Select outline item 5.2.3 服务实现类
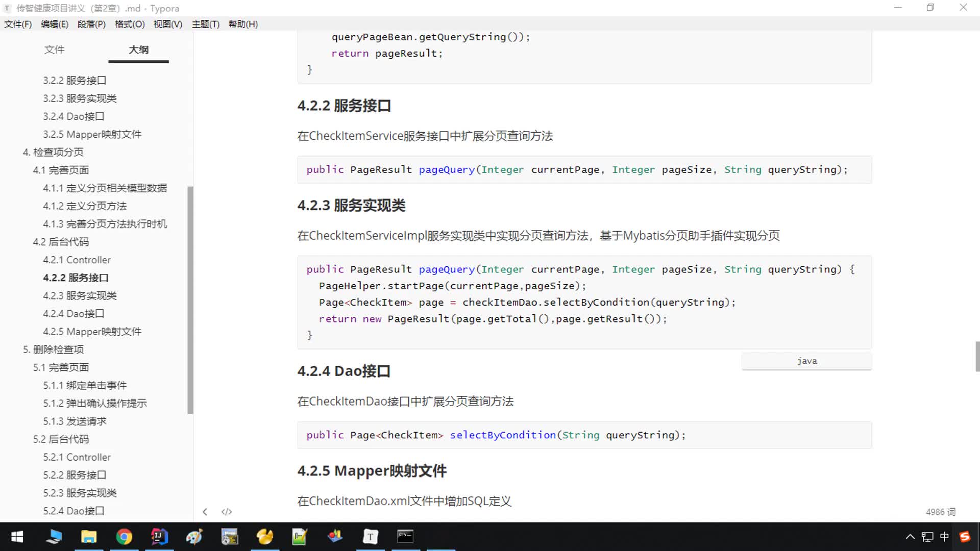Image resolution: width=980 pixels, height=551 pixels. (80, 493)
